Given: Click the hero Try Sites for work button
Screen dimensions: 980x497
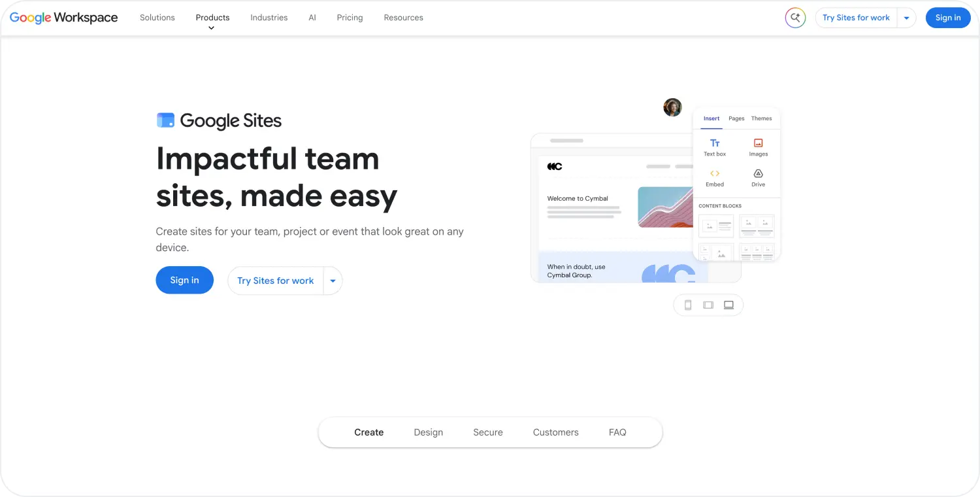Looking at the screenshot, I should pos(275,281).
